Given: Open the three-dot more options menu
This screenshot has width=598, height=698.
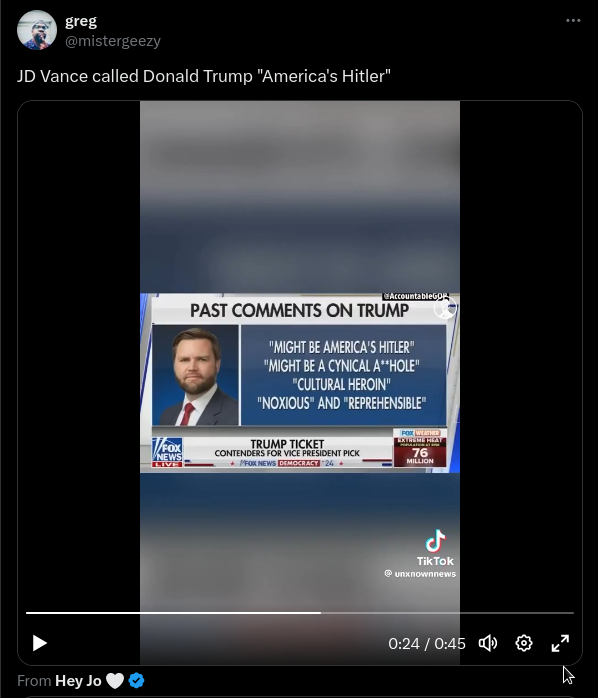Looking at the screenshot, I should pyautogui.click(x=573, y=20).
